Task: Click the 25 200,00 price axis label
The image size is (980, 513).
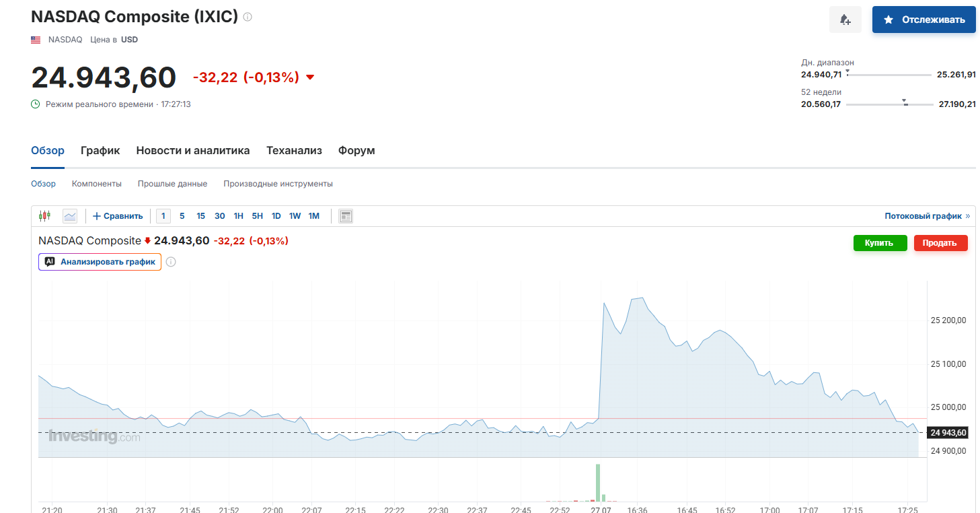Action: 948,320
